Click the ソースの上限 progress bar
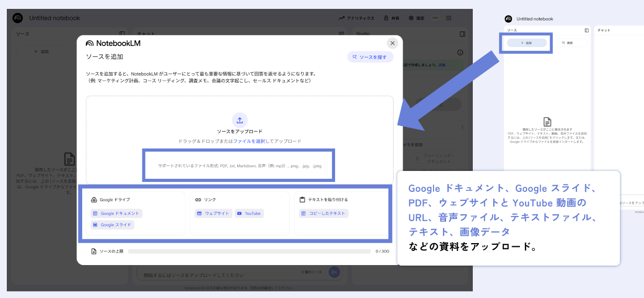Screen dimensions: 644x298 coord(249,251)
